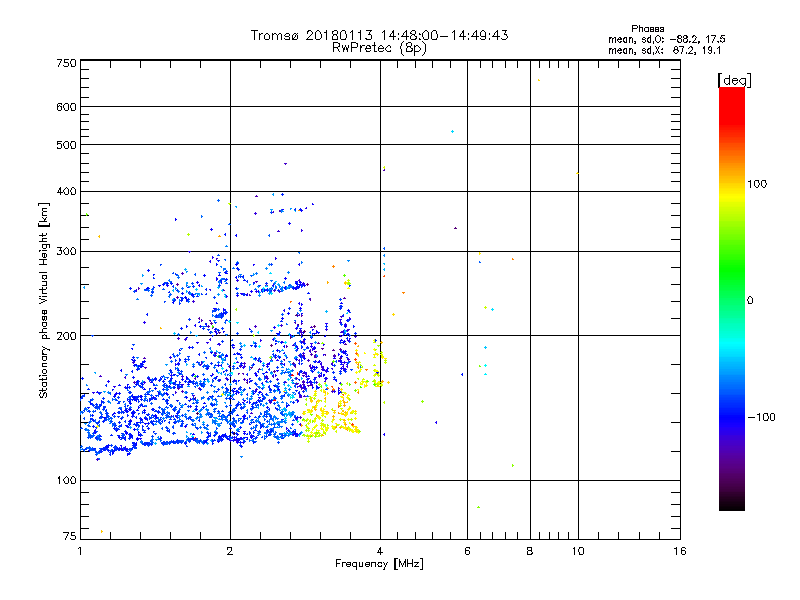Click the x-axis frequency tick label '8'
Viewport: 800px width, 600px height.
tap(530, 551)
